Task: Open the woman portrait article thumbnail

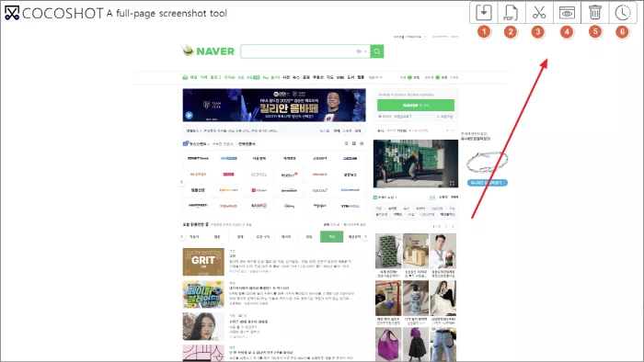Action: tap(203, 326)
